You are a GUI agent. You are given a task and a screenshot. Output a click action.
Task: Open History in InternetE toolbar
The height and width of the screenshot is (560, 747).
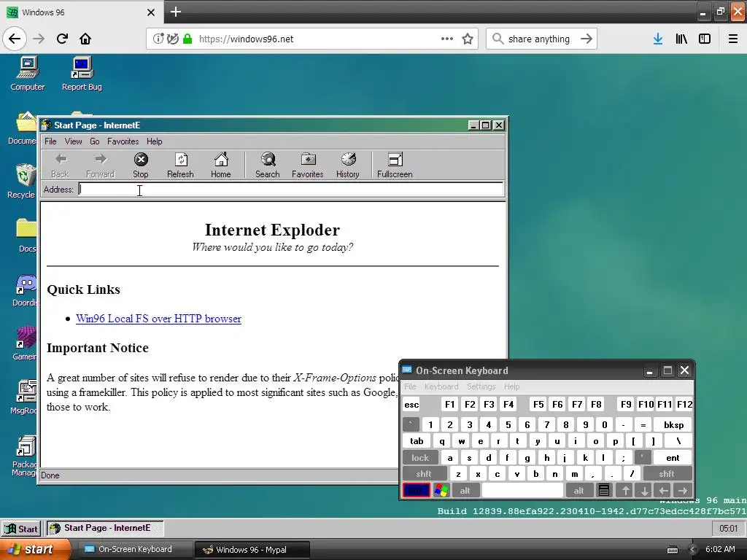(348, 166)
